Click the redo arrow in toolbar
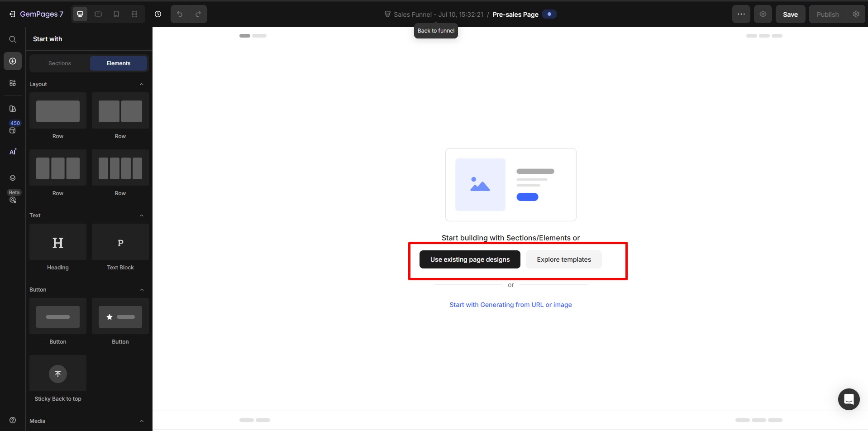Screen dimensions: 868x431 [x=198, y=14]
